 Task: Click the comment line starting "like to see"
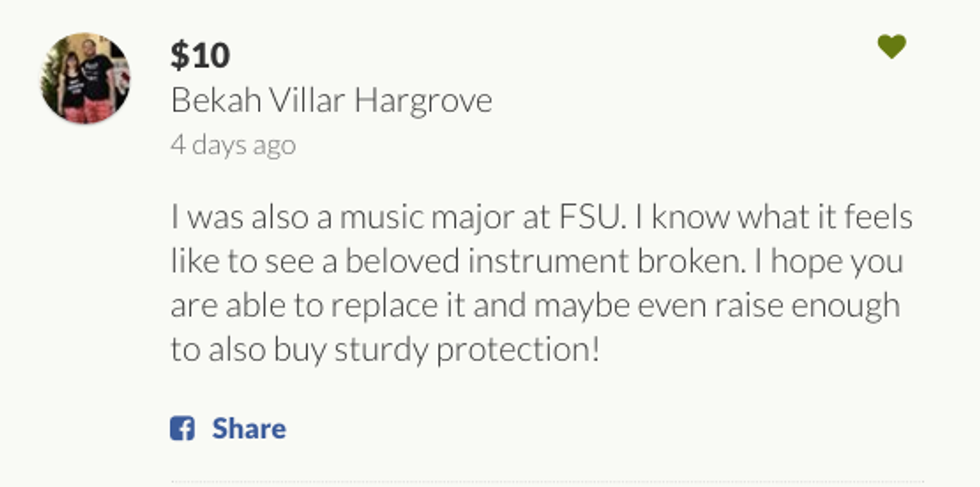536,262
